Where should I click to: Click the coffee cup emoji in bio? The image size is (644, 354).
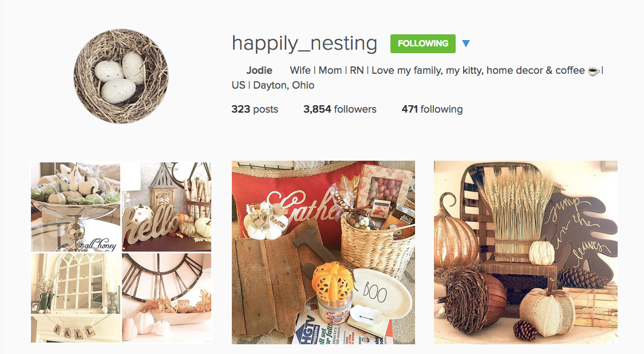click(x=593, y=71)
